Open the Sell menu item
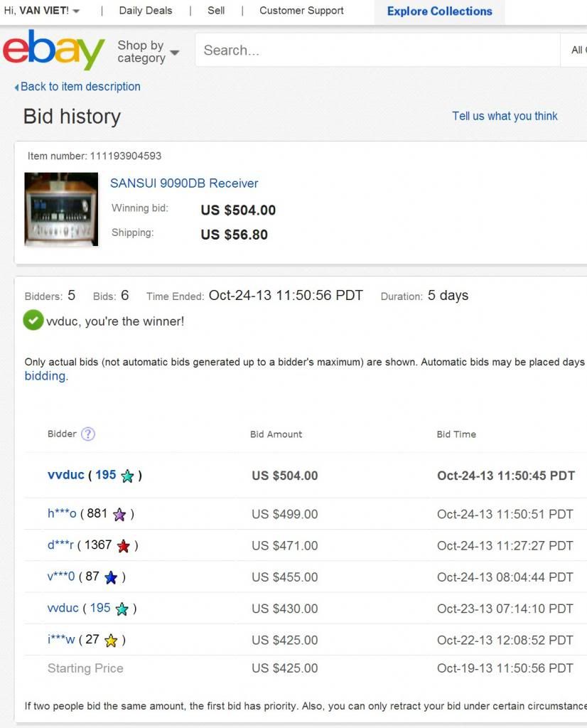The image size is (587, 728). tap(216, 11)
